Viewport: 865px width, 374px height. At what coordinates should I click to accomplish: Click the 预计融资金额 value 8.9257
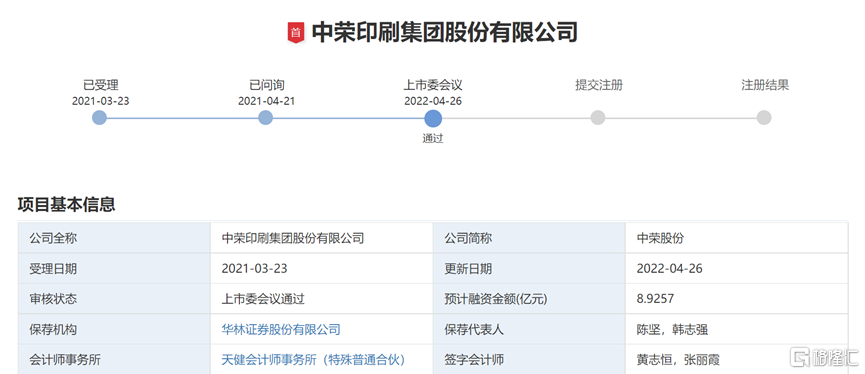tap(655, 299)
